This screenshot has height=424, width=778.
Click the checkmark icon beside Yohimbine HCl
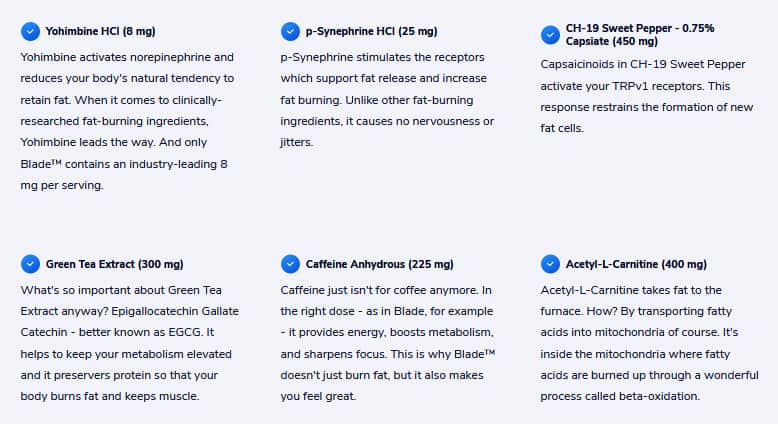tap(30, 31)
